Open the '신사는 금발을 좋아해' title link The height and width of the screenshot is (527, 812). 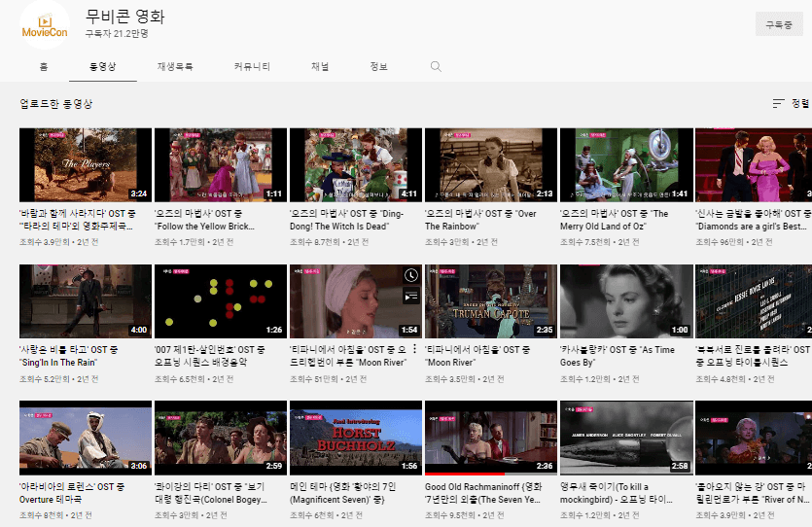click(754, 220)
